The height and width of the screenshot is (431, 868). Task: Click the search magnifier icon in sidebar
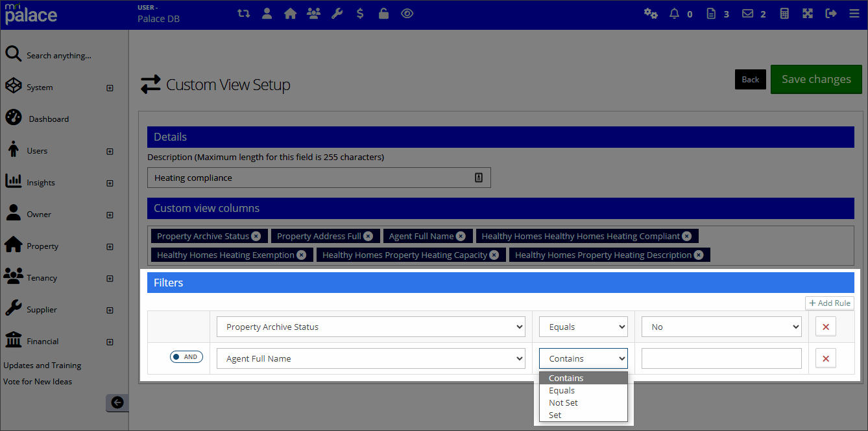coord(13,54)
